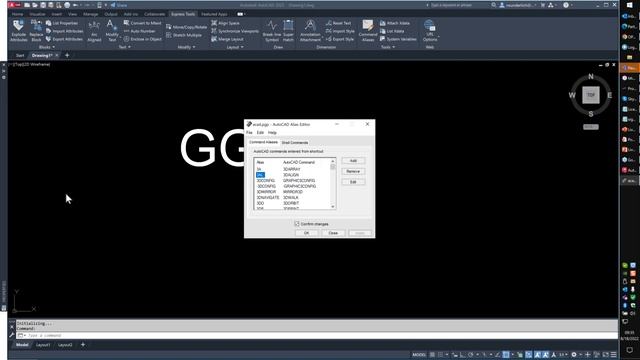Click the Edit button in Alias Editor
The image size is (640, 360).
tap(353, 182)
